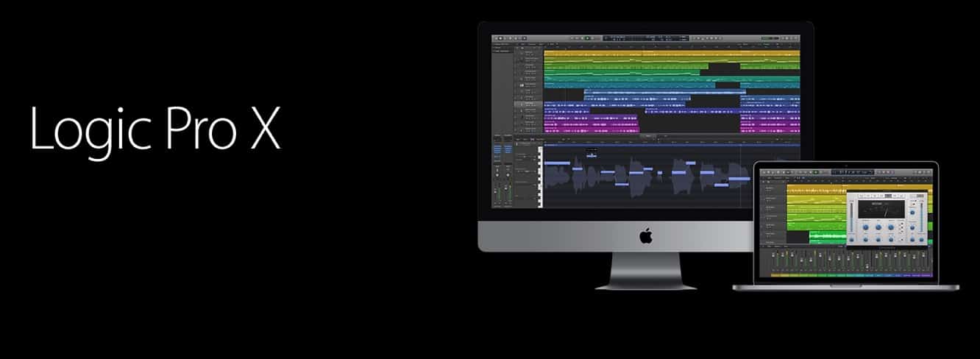Image resolution: width=980 pixels, height=359 pixels.
Task: Click the Library button in iMac control bar
Action: point(496,37)
